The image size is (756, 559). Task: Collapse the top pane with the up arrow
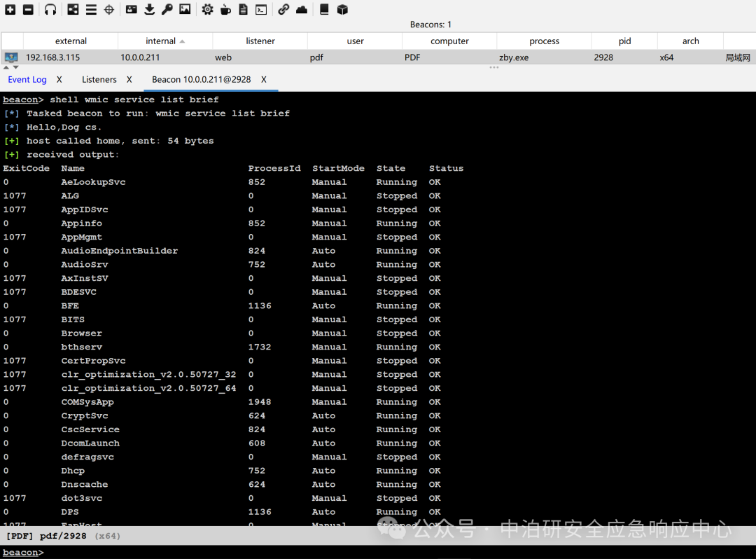(x=6, y=67)
